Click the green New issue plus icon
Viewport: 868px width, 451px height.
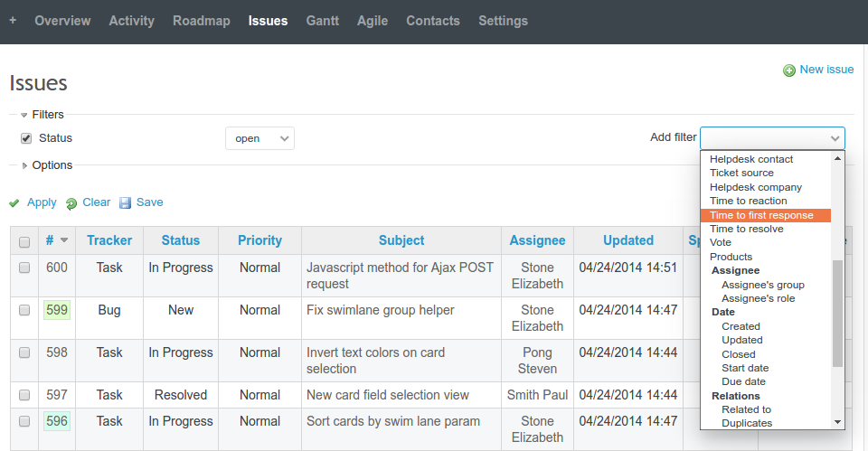tap(788, 70)
